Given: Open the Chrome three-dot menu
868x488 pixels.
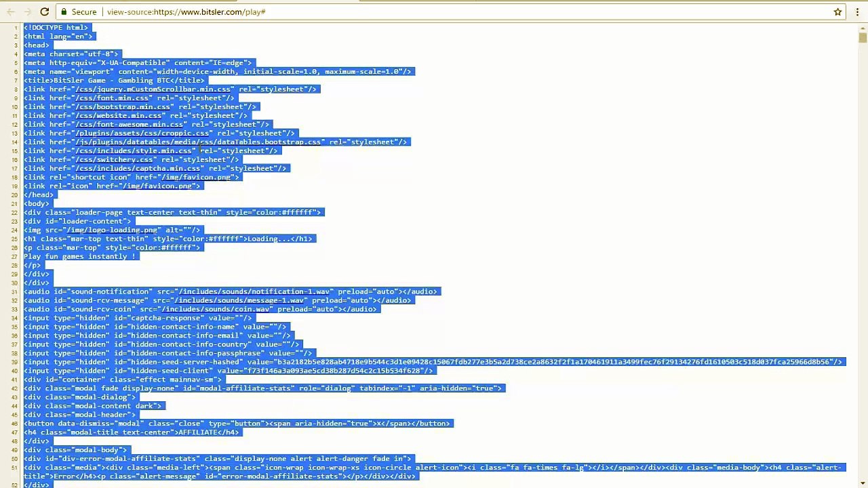Looking at the screenshot, I should (856, 12).
